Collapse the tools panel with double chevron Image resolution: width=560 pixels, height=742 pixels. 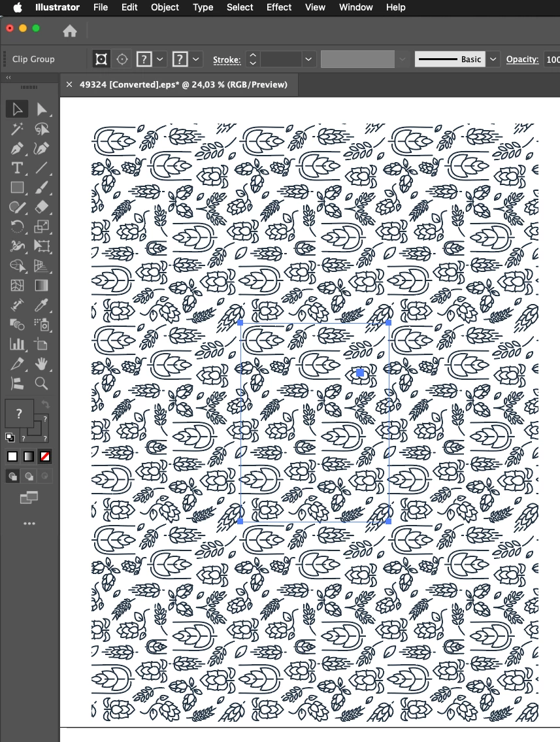(x=8, y=77)
